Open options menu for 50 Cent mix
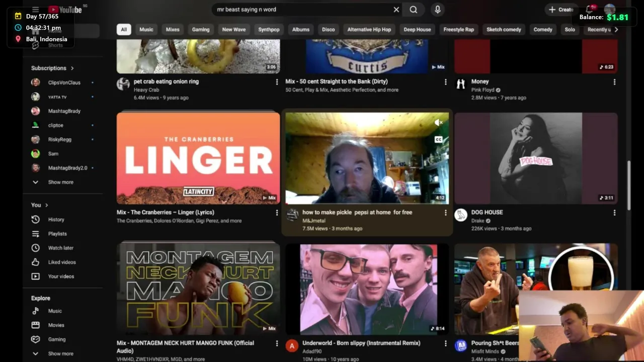 tap(445, 82)
